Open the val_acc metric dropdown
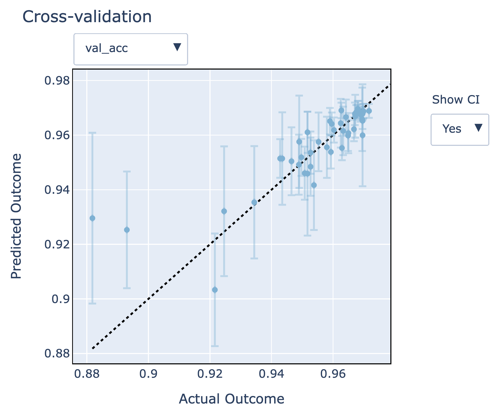This screenshot has height=420, width=504. (130, 49)
